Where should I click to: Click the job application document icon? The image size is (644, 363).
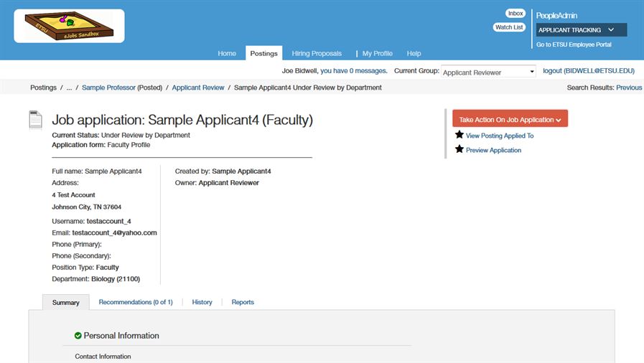click(36, 120)
